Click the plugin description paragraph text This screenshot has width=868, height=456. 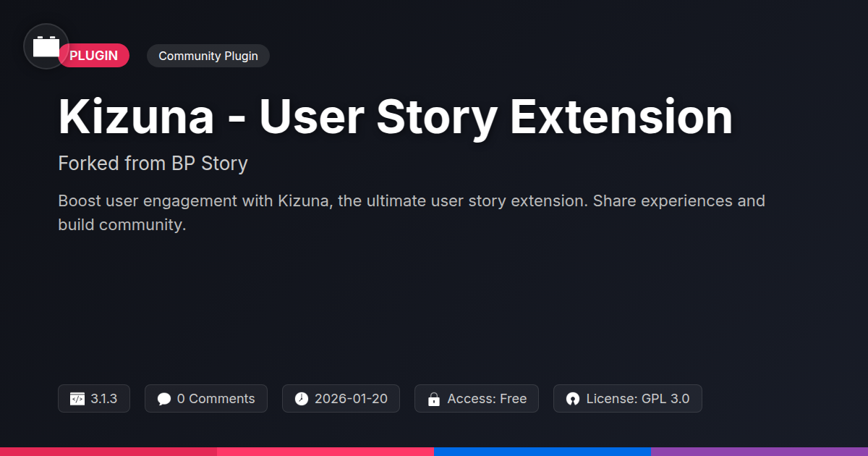tap(412, 213)
